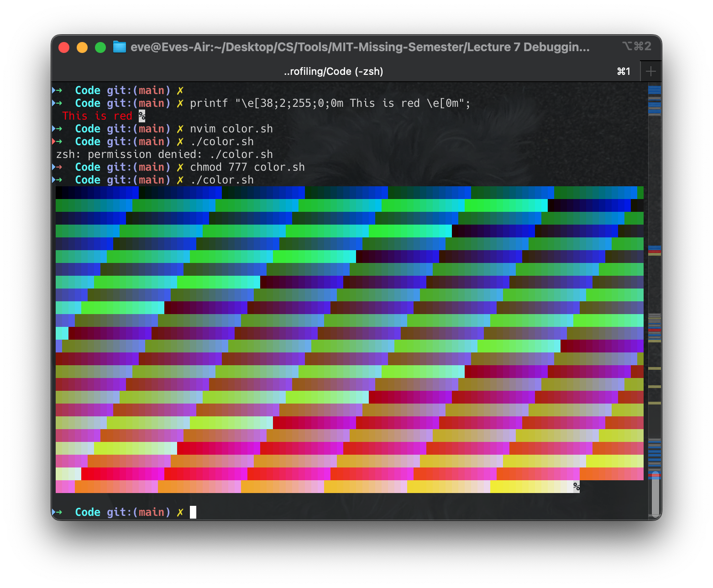
Task: Select the '..rofiling/Code (-zsh)' tab
Action: tap(333, 71)
